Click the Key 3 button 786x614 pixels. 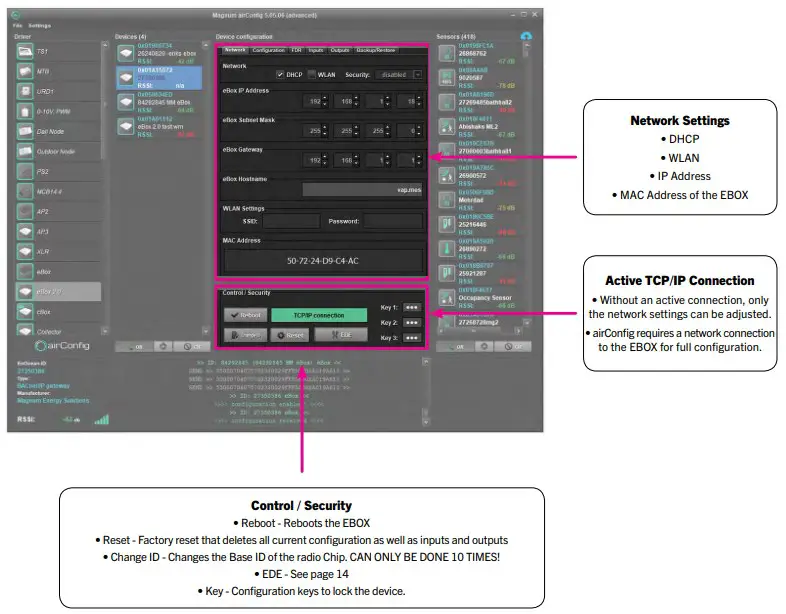click(x=412, y=338)
